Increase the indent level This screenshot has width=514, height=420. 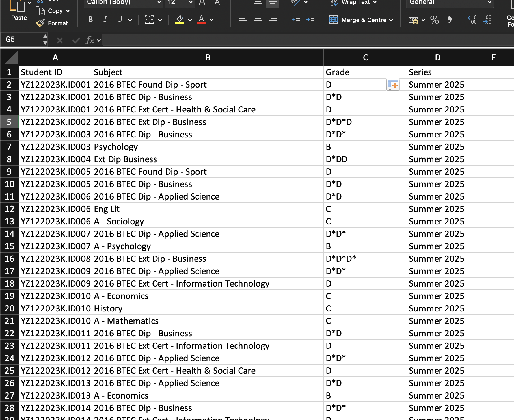[310, 20]
